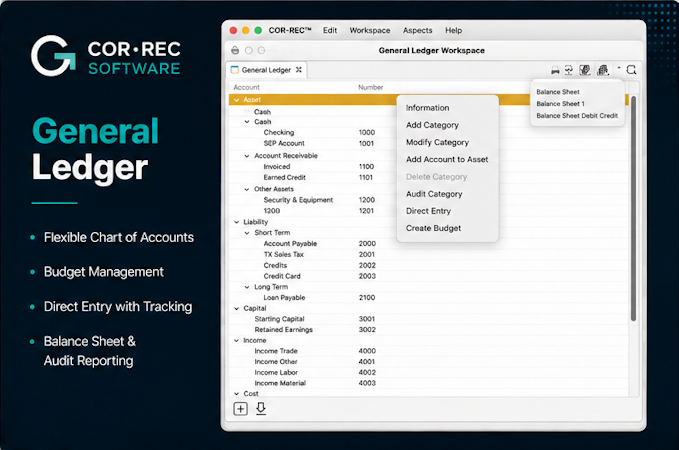Click the small dropdown arrow beside search icon
This screenshot has width=679, height=450.
point(618,68)
